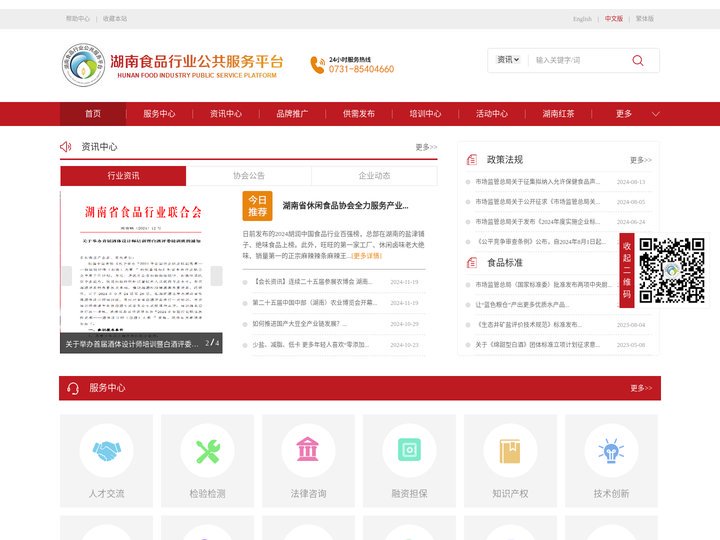Switch to the 企业动态 tab

(x=374, y=175)
